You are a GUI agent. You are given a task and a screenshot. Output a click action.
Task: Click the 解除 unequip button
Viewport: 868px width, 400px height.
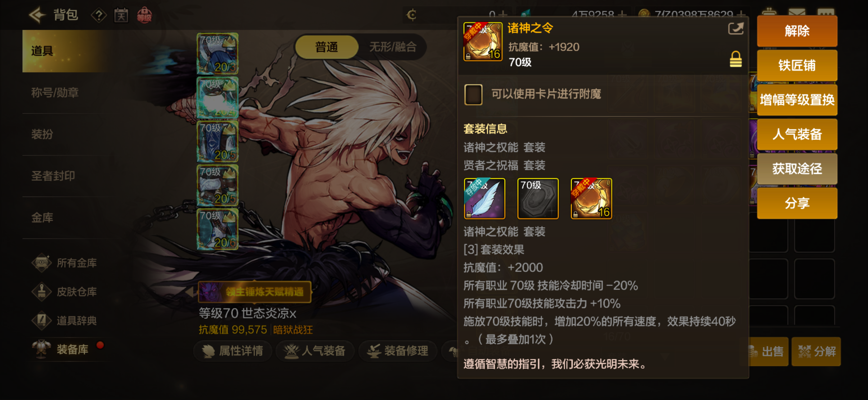pos(797,31)
